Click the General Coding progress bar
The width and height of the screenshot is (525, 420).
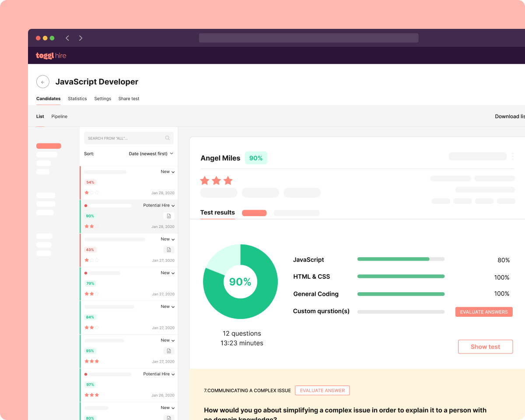tap(401, 294)
